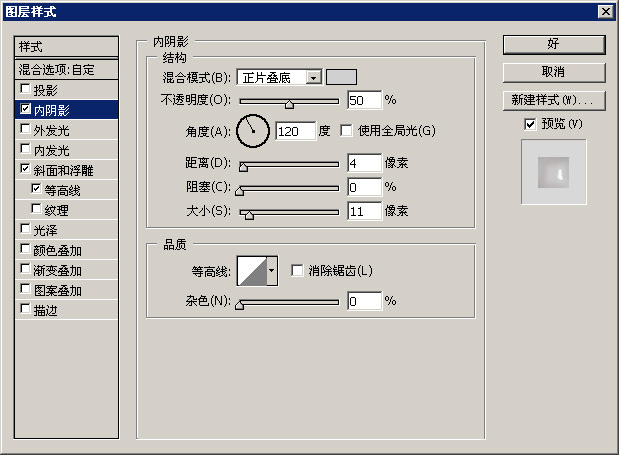Select the 光泽 satin style row
Screen dimensions: 619x455
pos(66,230)
